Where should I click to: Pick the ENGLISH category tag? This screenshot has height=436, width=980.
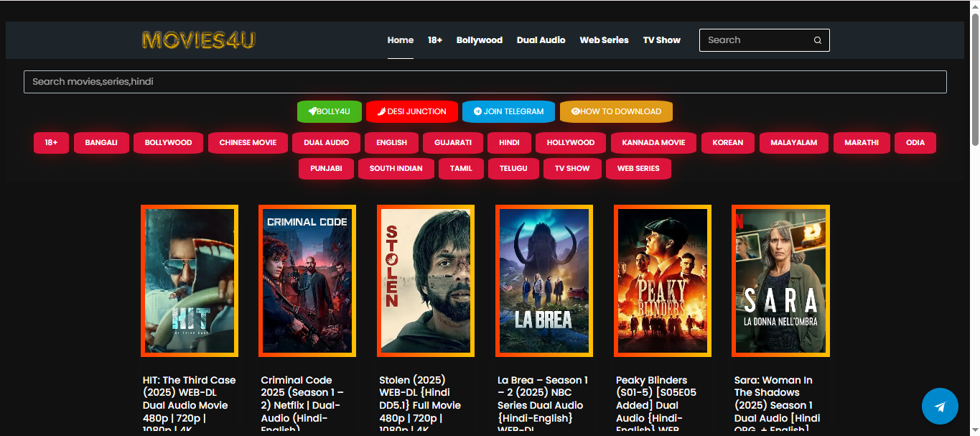click(392, 142)
